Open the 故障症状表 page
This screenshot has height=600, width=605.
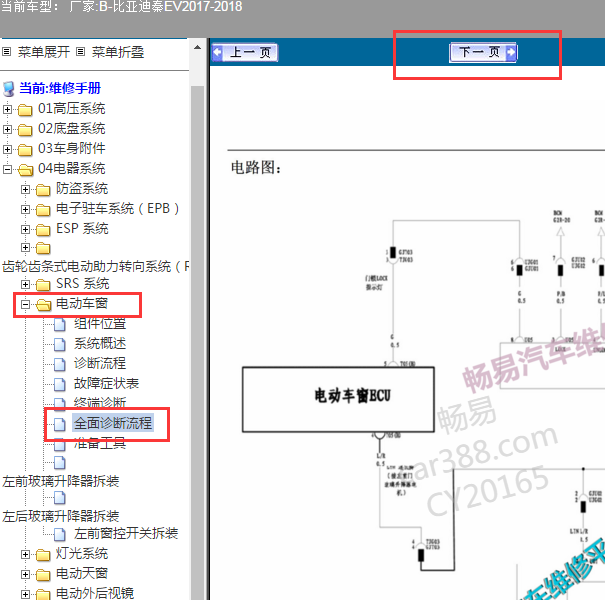tap(106, 384)
